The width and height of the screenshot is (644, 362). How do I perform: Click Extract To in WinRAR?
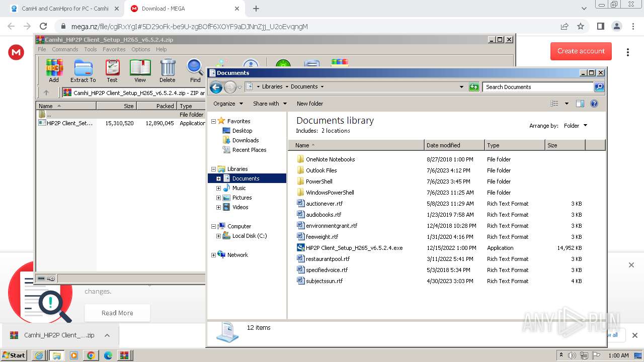83,70
